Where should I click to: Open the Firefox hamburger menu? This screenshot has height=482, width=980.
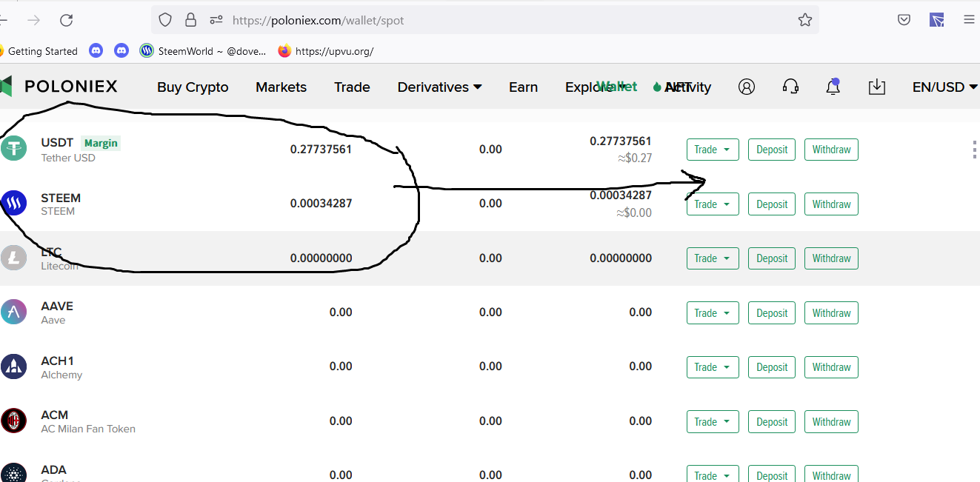tap(969, 20)
